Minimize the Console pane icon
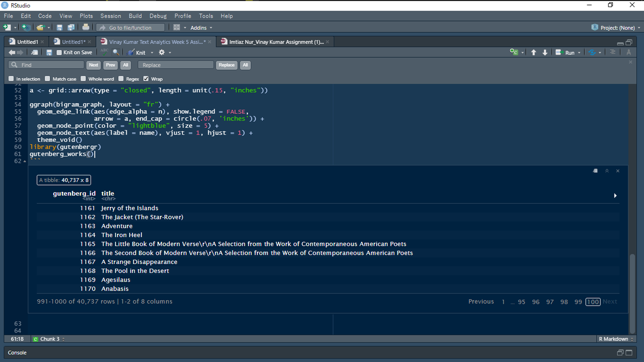This screenshot has width=644, height=362. pyautogui.click(x=620, y=353)
